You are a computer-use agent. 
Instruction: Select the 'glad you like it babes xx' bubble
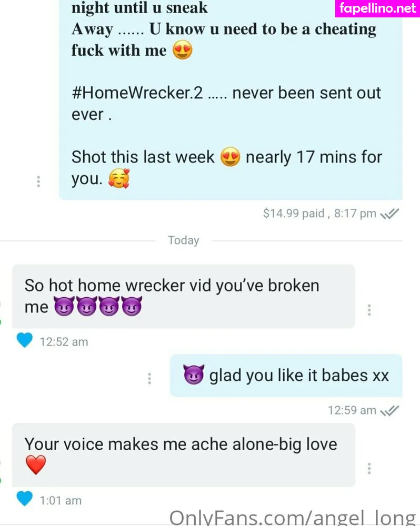286,376
